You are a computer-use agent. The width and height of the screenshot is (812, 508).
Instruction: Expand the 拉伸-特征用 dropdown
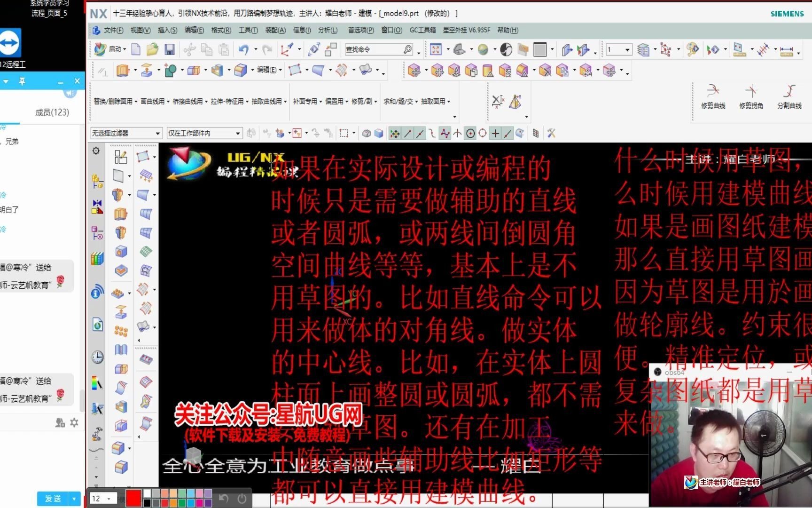coord(229,101)
